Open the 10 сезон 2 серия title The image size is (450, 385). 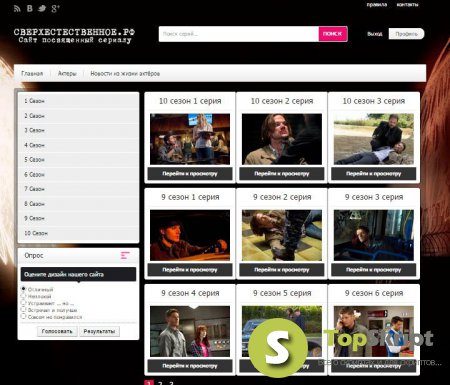click(x=282, y=101)
